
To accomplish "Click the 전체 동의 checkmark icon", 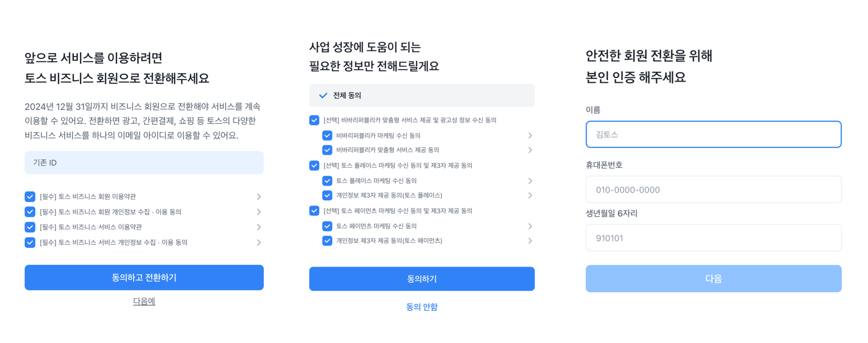I will (x=323, y=95).
